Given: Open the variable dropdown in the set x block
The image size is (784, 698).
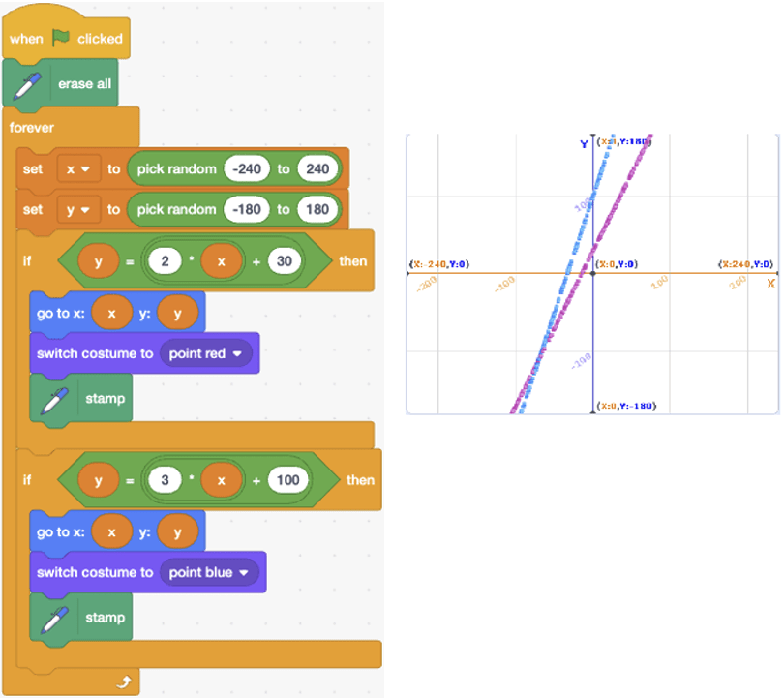Looking at the screenshot, I should 77,169.
